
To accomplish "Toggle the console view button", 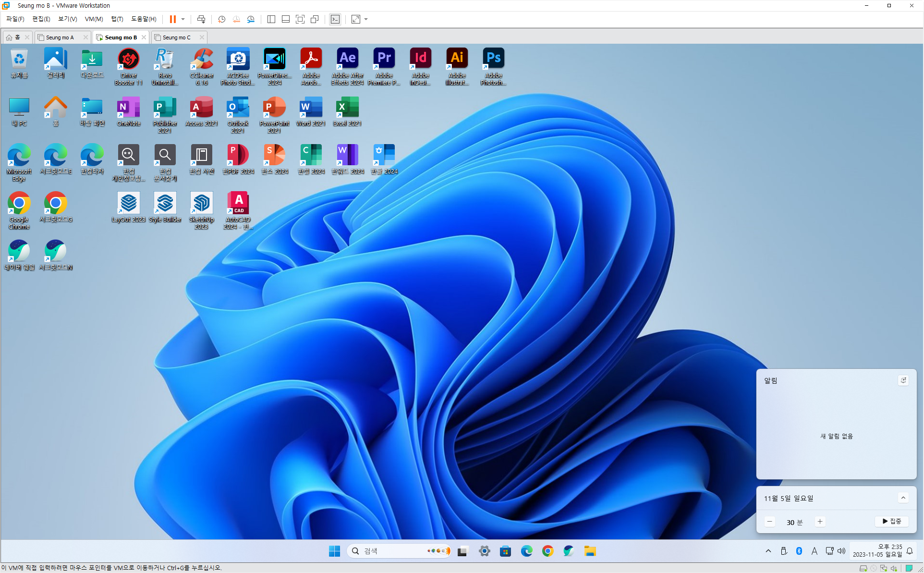I will [335, 19].
